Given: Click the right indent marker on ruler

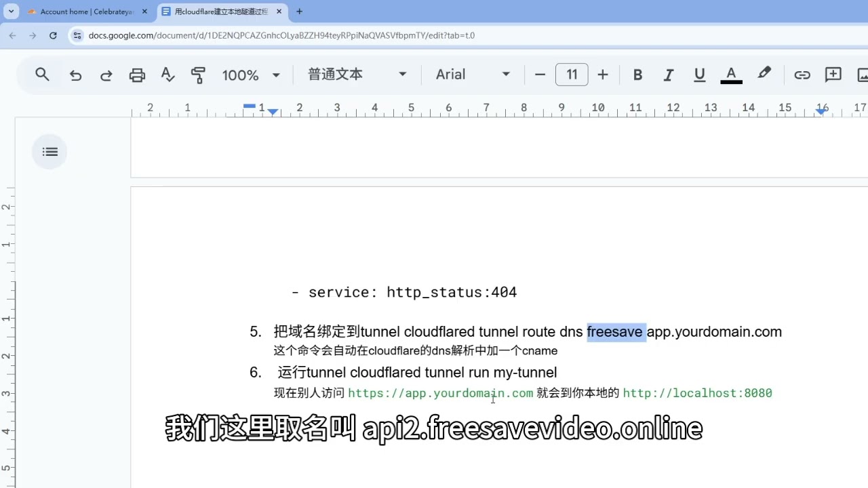Looking at the screenshot, I should (821, 112).
